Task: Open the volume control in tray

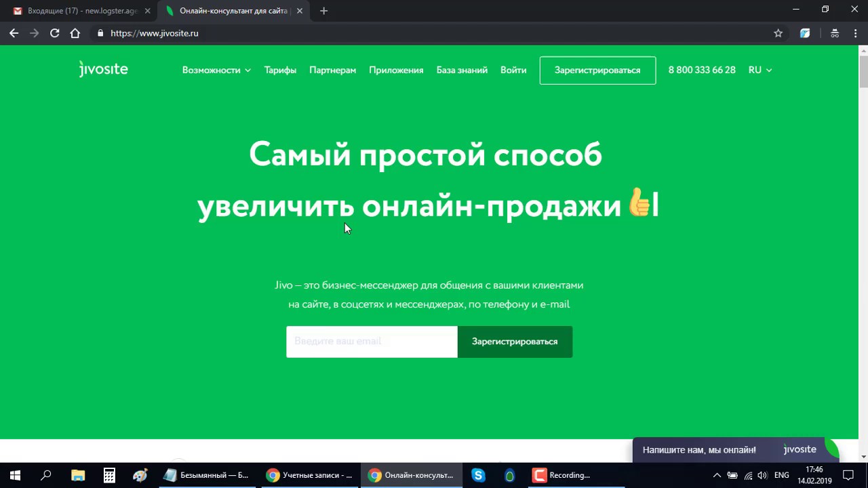Action: click(x=762, y=475)
